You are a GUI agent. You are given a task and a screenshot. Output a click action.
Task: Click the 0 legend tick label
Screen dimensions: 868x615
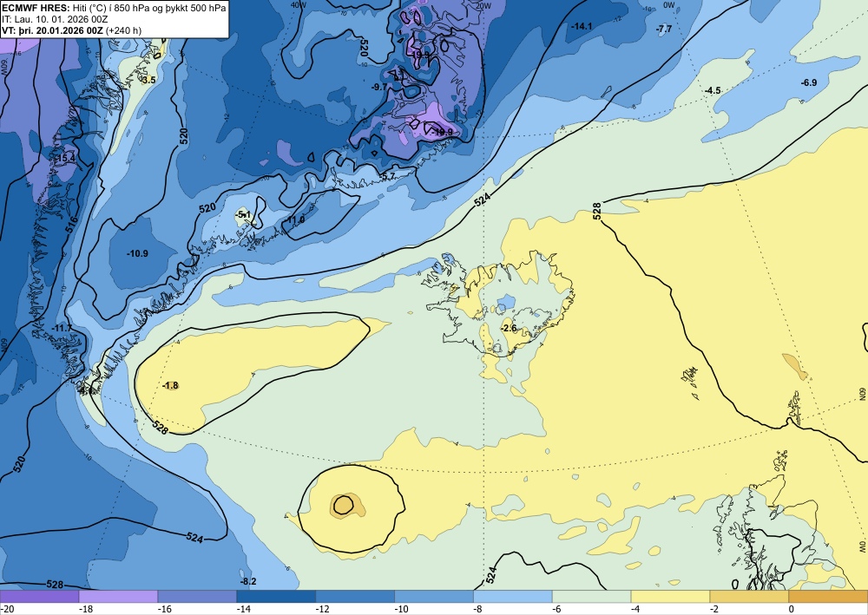pyautogui.click(x=792, y=609)
